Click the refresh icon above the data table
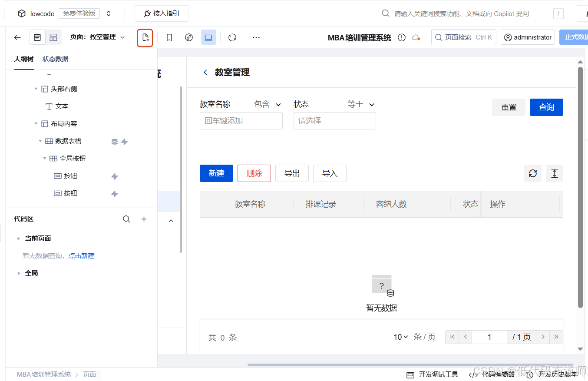The image size is (588, 381). [x=533, y=173]
